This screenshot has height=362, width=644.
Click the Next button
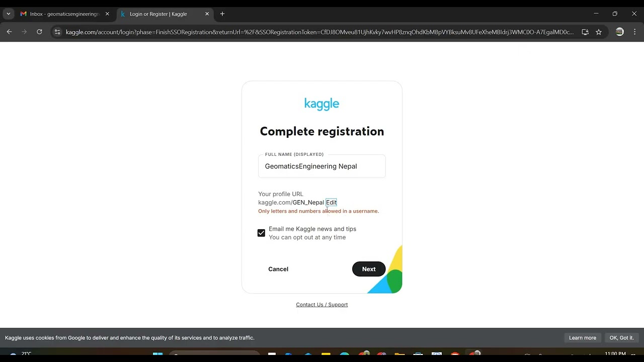pyautogui.click(x=369, y=269)
